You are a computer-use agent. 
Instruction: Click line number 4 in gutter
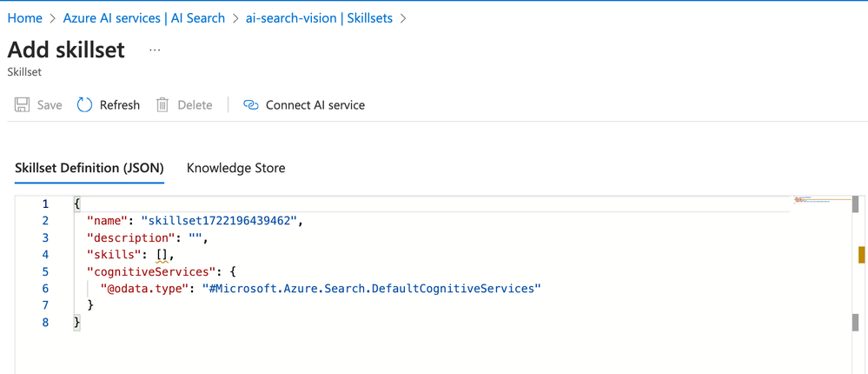point(45,255)
